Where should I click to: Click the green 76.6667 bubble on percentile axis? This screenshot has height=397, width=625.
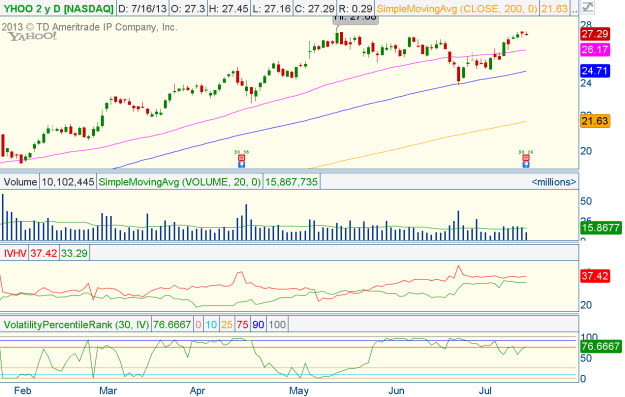[601, 346]
